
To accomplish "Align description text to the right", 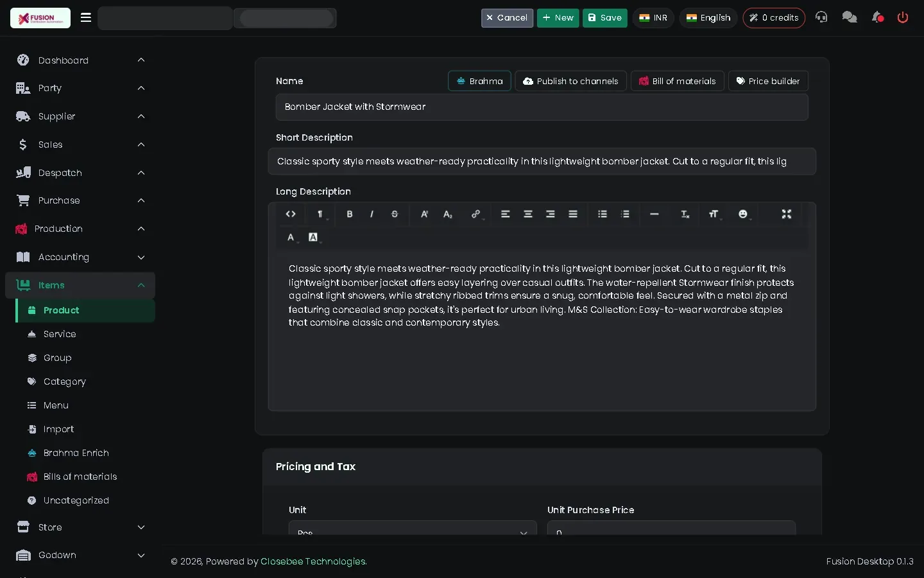I will point(551,215).
